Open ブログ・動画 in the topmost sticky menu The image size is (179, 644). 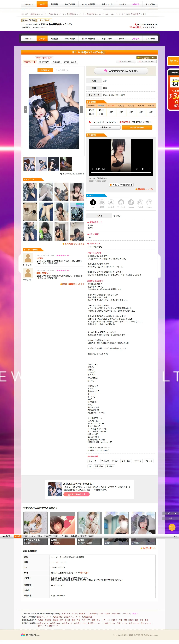pos(70,4)
